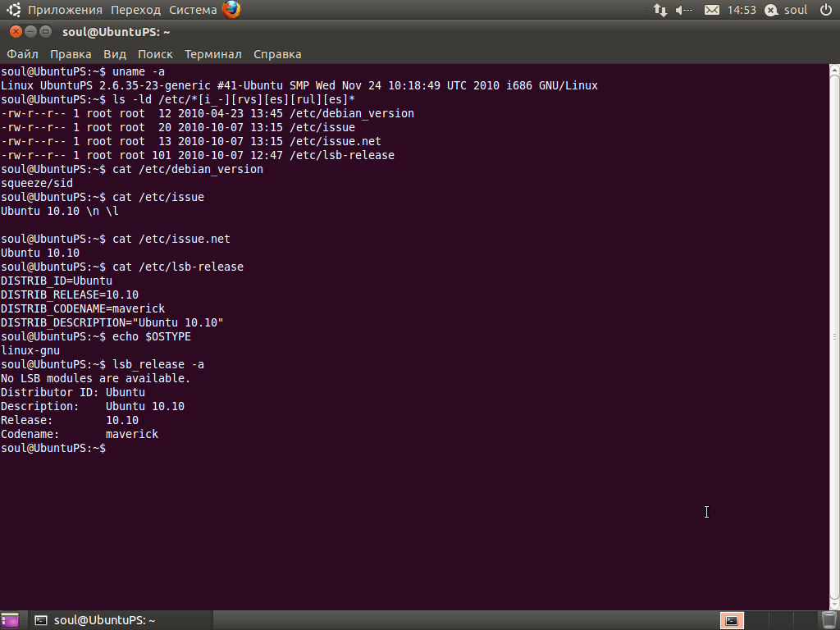Open the power shutdown icon
This screenshot has height=630, width=840.
pos(826,10)
